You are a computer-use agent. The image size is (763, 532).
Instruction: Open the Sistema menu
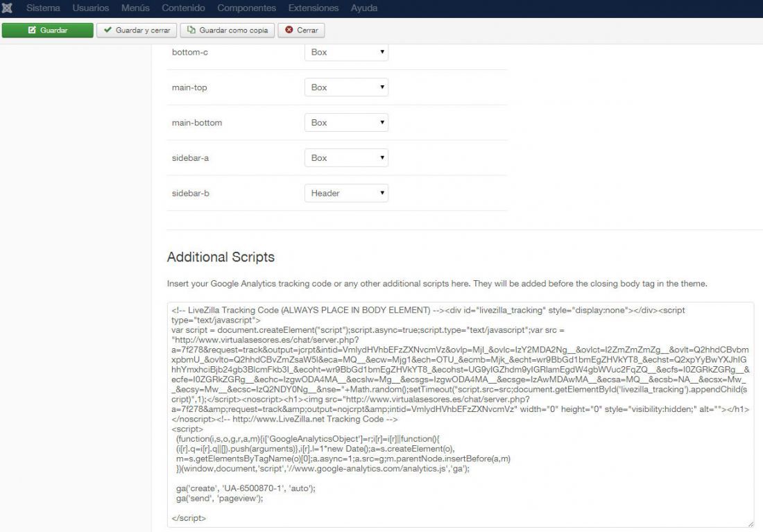coord(43,8)
